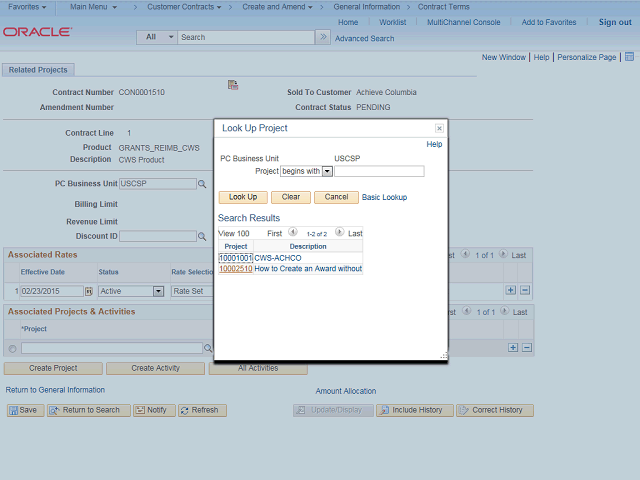Open the Effective Date calendar picker

point(89,291)
